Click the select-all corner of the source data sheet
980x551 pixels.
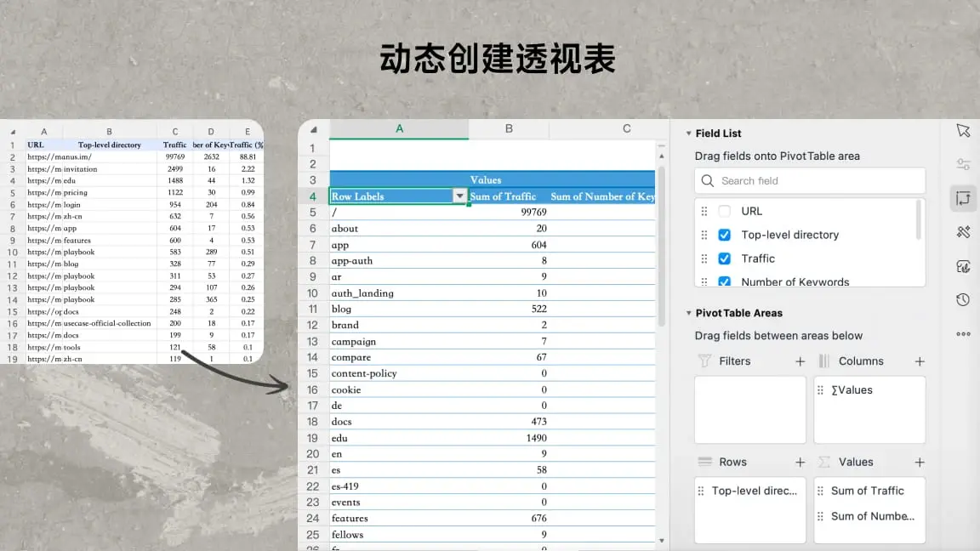point(13,132)
